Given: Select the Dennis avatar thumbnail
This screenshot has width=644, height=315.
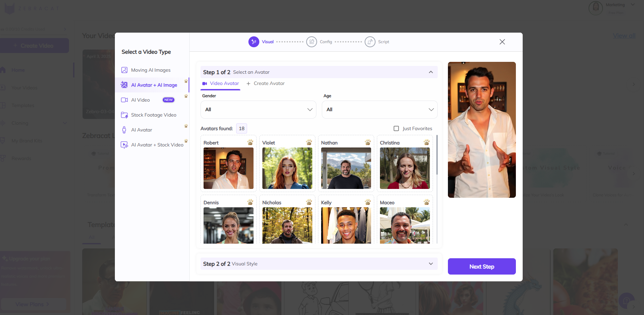Looking at the screenshot, I should point(228,225).
